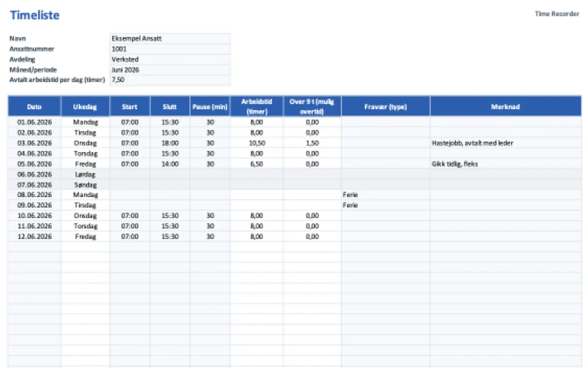588x368 pixels.
Task: Click the Navn field showing Eksempel Ansatt
Action: tap(170, 38)
